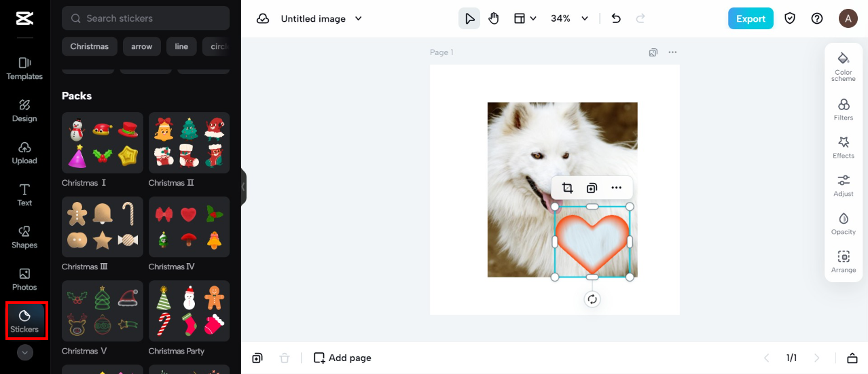Viewport: 868px width, 374px height.
Task: Open Page 1 more options menu
Action: pos(672,52)
